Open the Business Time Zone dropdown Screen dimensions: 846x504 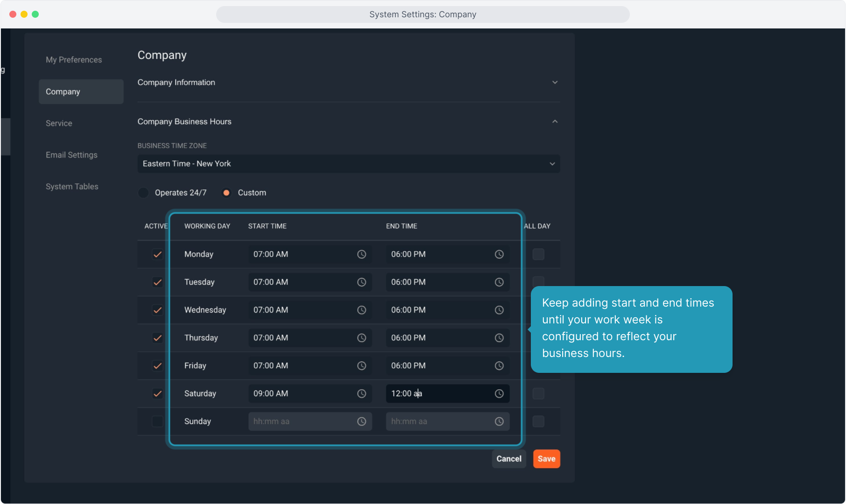[348, 164]
